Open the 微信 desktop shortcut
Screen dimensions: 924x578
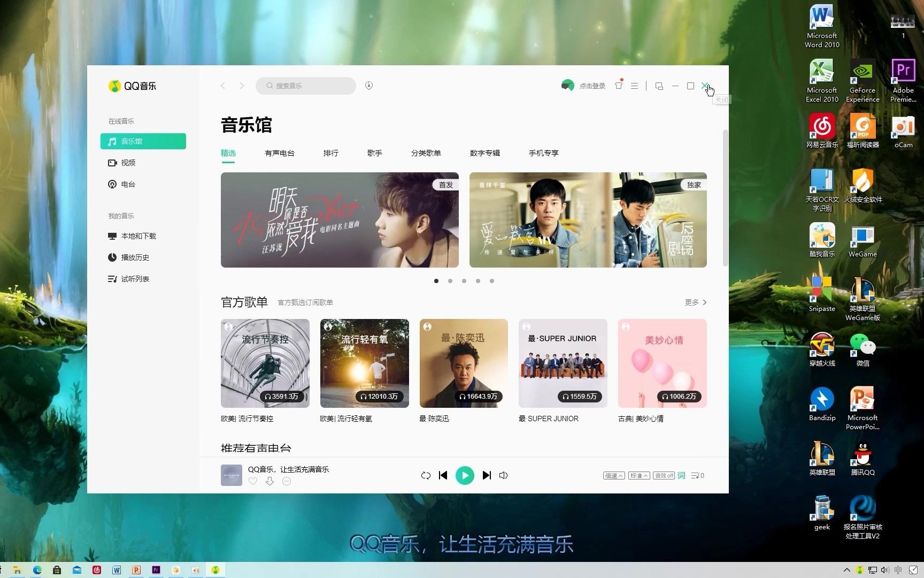point(863,349)
